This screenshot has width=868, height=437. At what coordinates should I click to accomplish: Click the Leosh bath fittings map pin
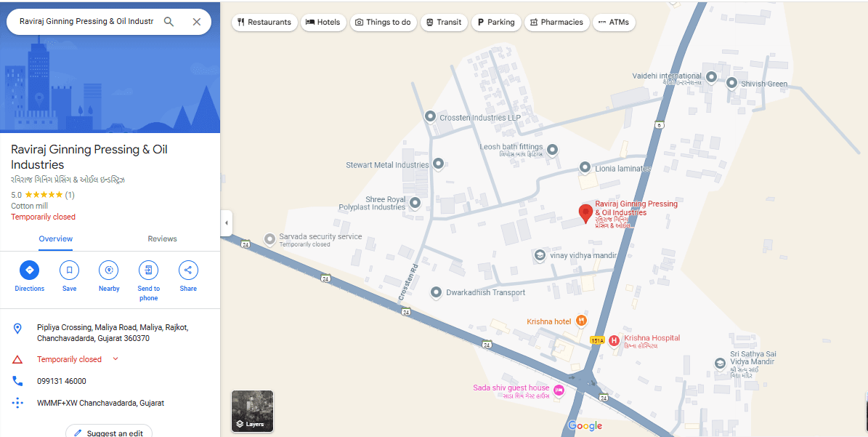[x=552, y=150]
